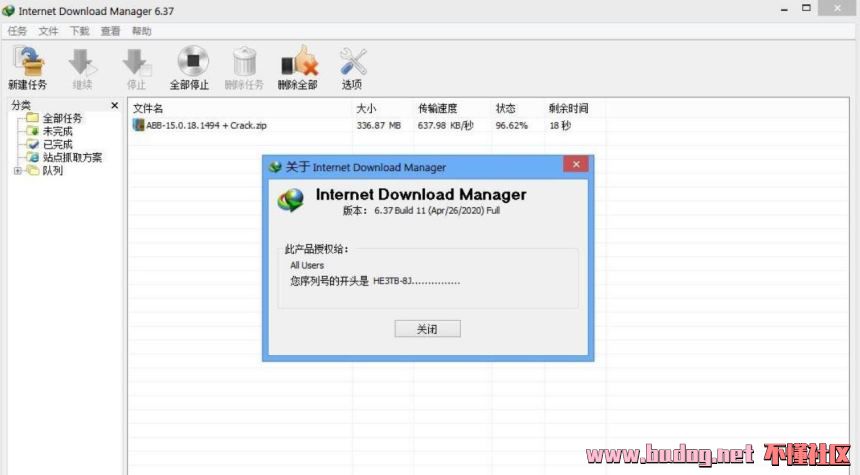Close the Categories (分类) panel
Viewport: 860px width, 475px height.
click(x=115, y=105)
